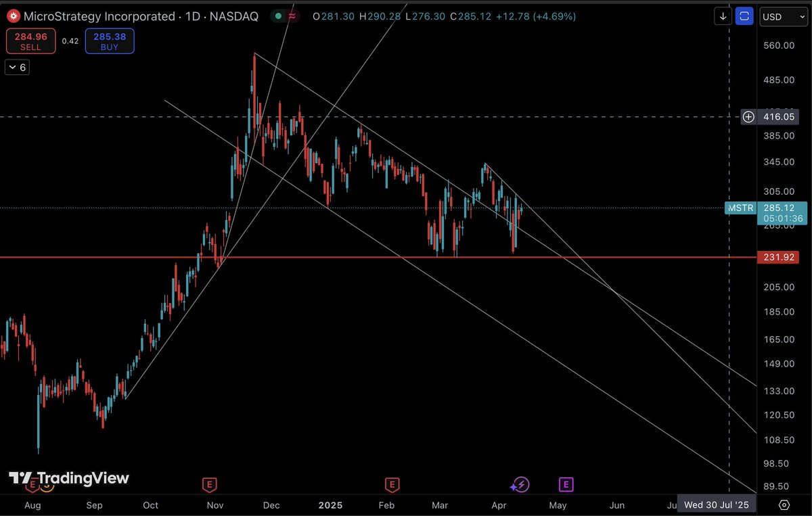The image size is (812, 516).
Task: Click the 485.00 price scale label
Action: (x=777, y=80)
